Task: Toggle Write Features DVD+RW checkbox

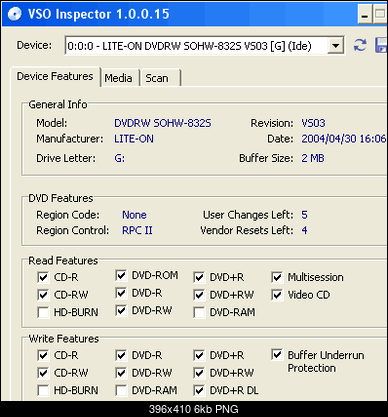Action: tap(199, 373)
